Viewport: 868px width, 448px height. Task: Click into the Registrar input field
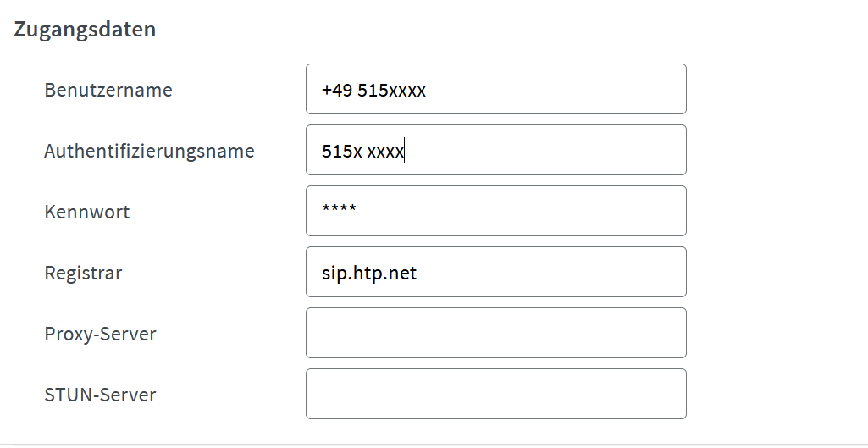(x=496, y=272)
